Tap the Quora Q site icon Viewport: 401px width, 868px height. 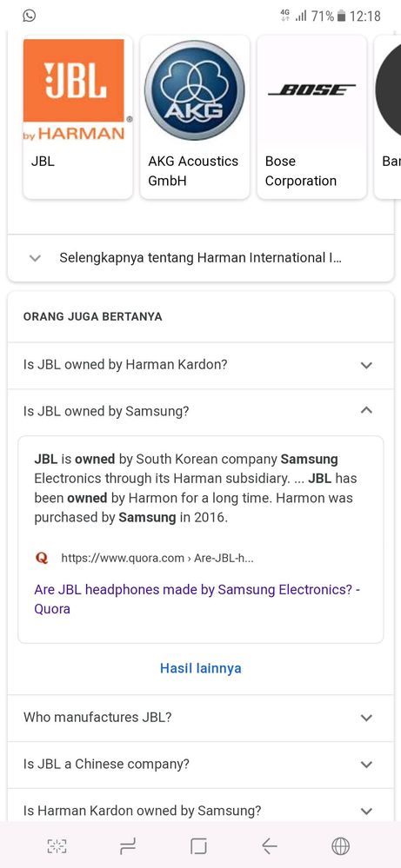(42, 558)
